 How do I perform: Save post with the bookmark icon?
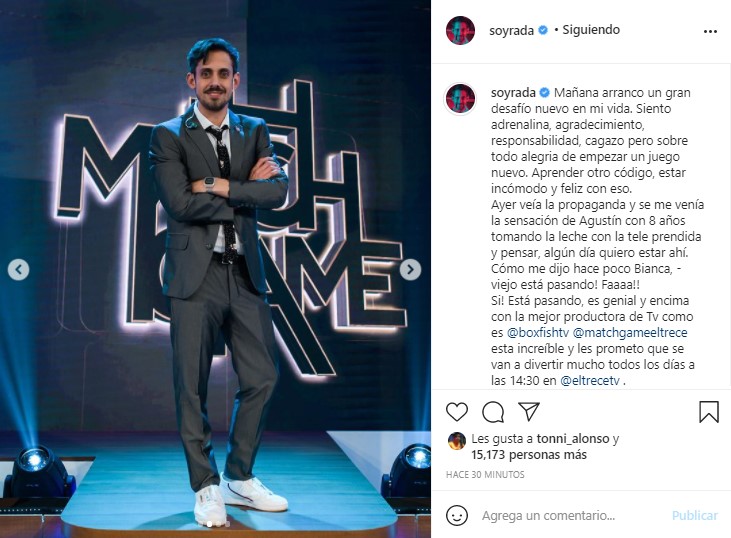click(x=709, y=412)
